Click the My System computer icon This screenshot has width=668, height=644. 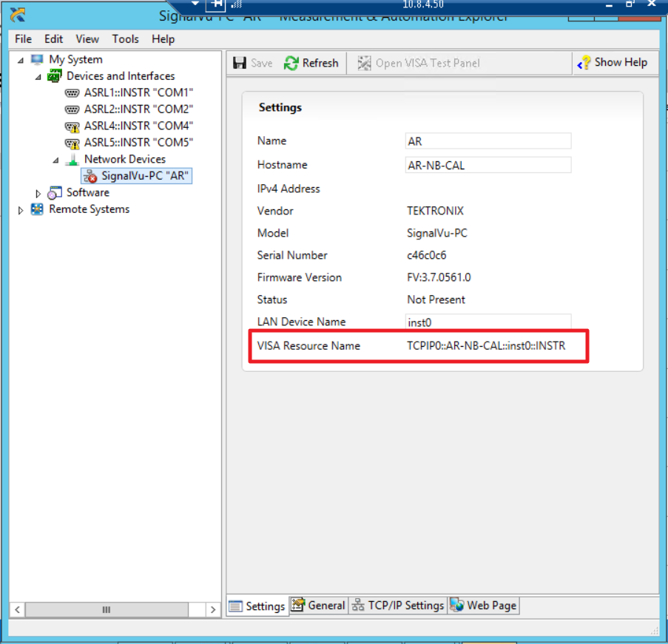point(37,60)
